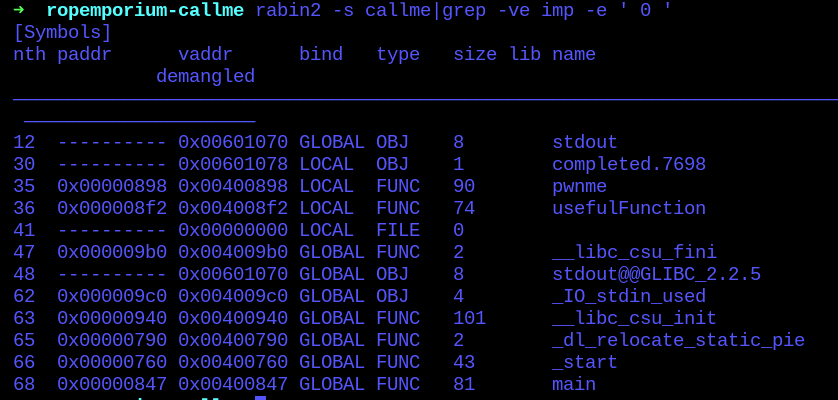Click the usefulFunction symbol name
Image resolution: width=838 pixels, height=400 pixels.
628,208
